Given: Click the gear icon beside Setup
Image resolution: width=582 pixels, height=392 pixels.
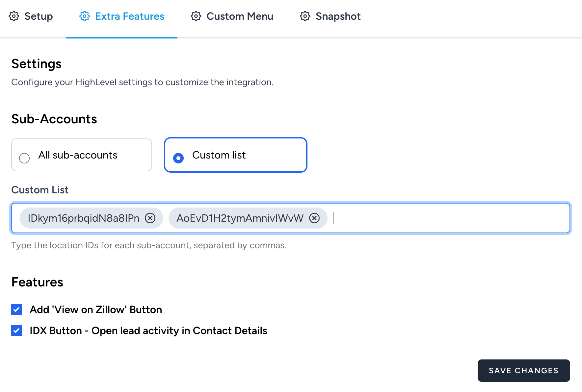Looking at the screenshot, I should pyautogui.click(x=14, y=16).
